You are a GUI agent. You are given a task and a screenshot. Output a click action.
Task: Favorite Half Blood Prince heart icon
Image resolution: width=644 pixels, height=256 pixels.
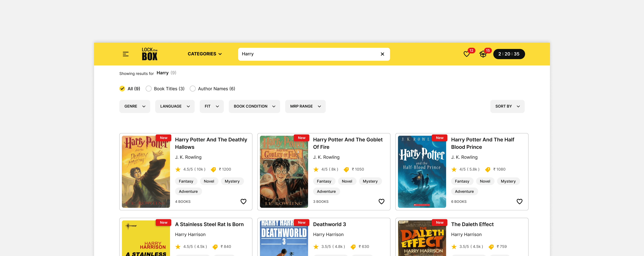519,201
